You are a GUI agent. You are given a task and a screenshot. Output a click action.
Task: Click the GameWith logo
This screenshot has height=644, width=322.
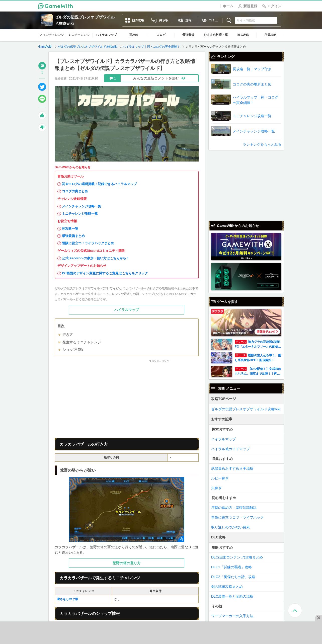point(55,6)
